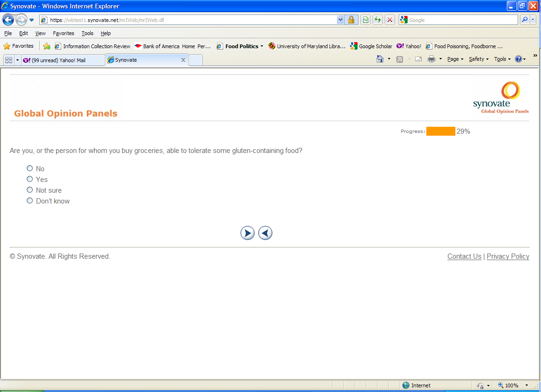Click the survey previous arrow button
Viewport: 541px width, 392px height.
(x=265, y=233)
